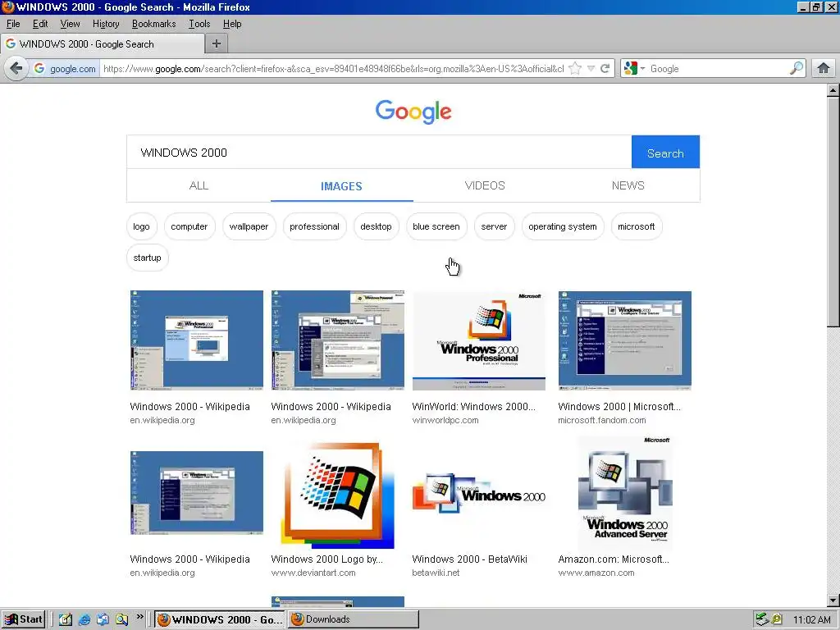This screenshot has width=840, height=630.
Task: Filter images by the operating system chip
Action: (x=563, y=226)
